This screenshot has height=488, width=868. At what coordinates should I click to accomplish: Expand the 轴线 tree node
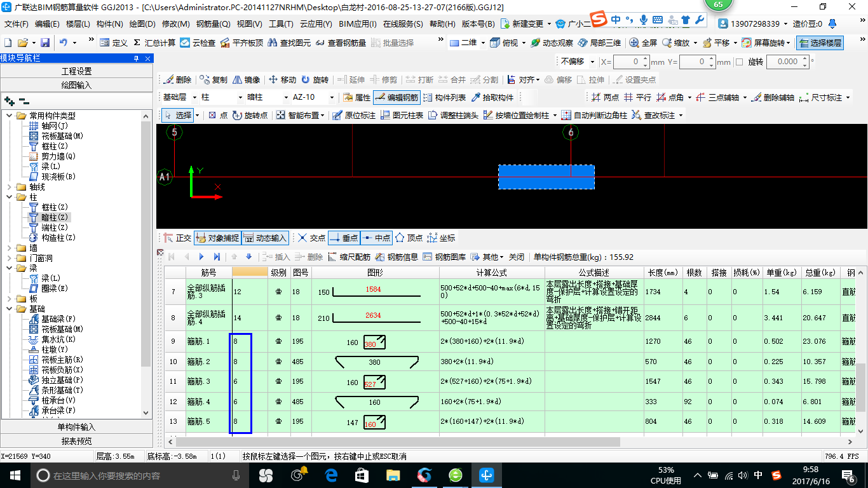tap(10, 187)
